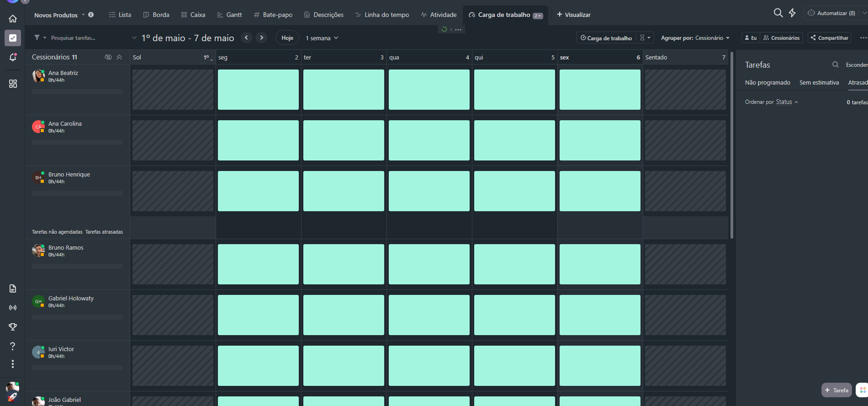Click the Compartilhar button
Image resolution: width=868 pixels, height=406 pixels.
(829, 38)
